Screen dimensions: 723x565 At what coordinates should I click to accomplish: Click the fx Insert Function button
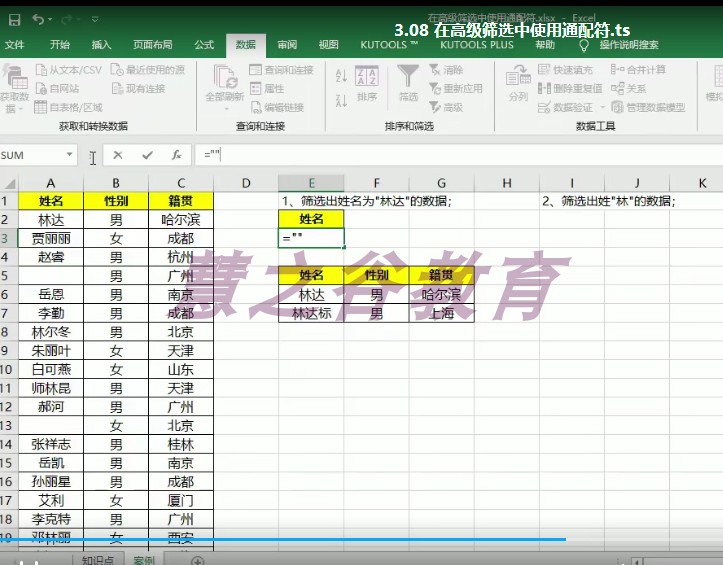pos(177,155)
